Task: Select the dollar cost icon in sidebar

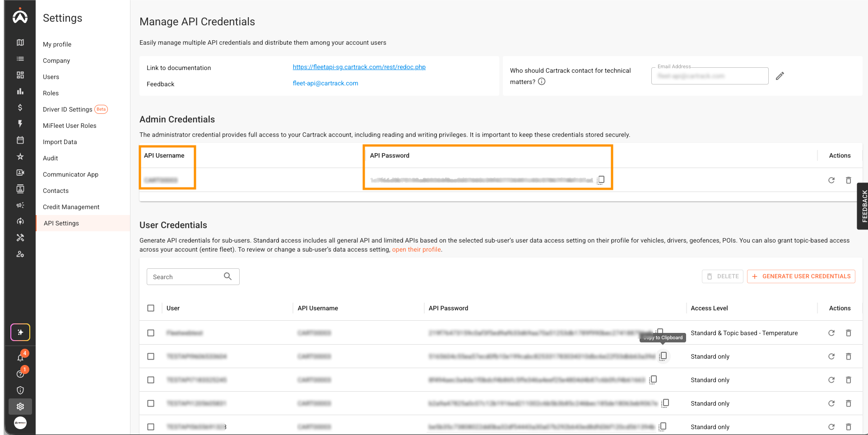Action: [x=20, y=108]
